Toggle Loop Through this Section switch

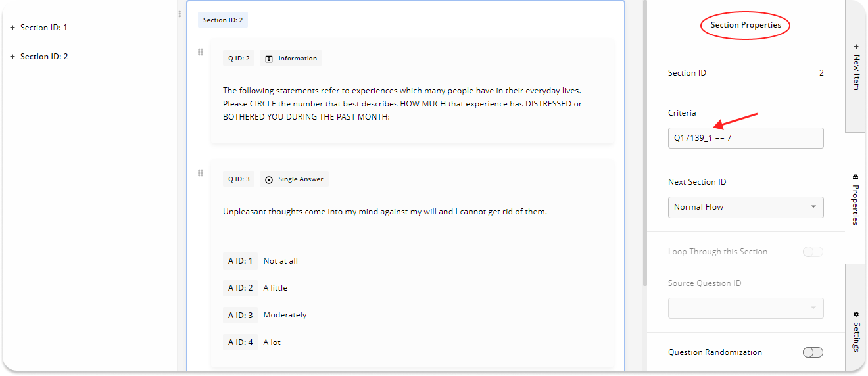point(813,252)
